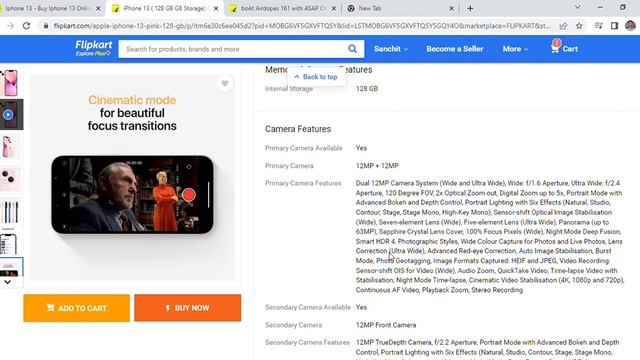Select the video play thumbnail
Image resolution: width=640 pixels, height=360 pixels.
coord(10,115)
